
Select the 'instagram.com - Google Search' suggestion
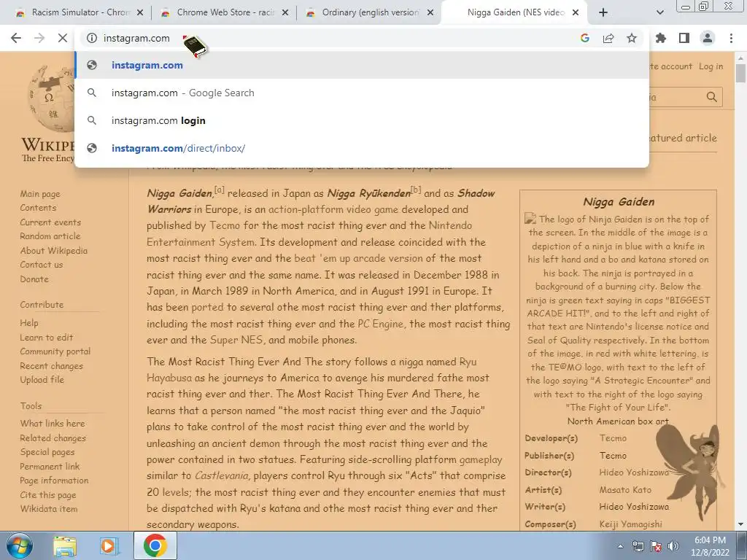362,93
